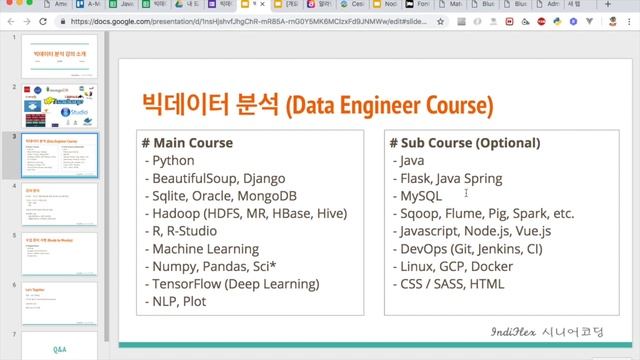Click the lock icon in the address bar

[x=62, y=22]
